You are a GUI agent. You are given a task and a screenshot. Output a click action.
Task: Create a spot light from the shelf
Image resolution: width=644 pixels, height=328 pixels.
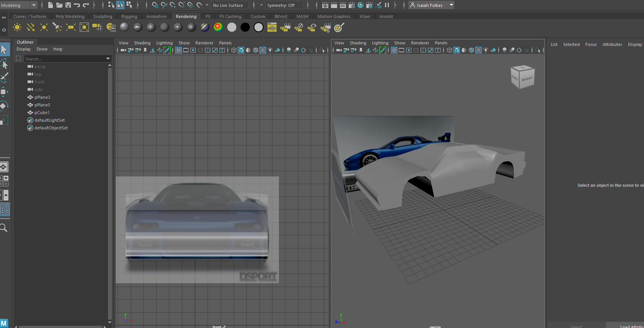click(x=57, y=27)
